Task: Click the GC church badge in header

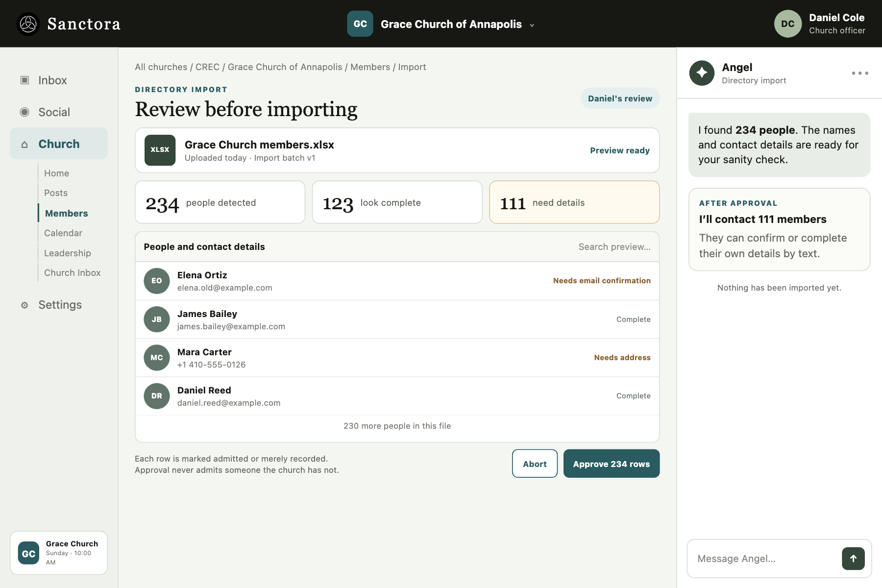Action: (x=360, y=24)
